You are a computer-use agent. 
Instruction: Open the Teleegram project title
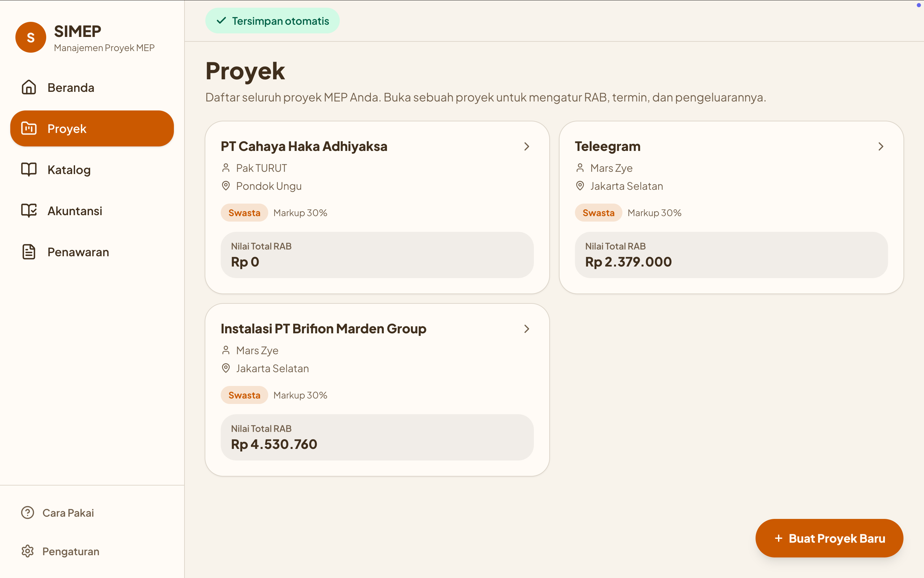[607, 146]
